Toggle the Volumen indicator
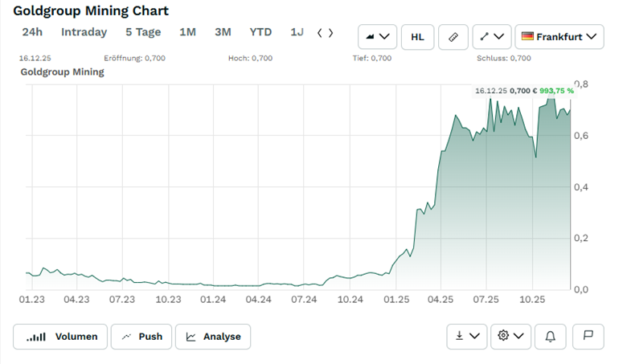 60,337
